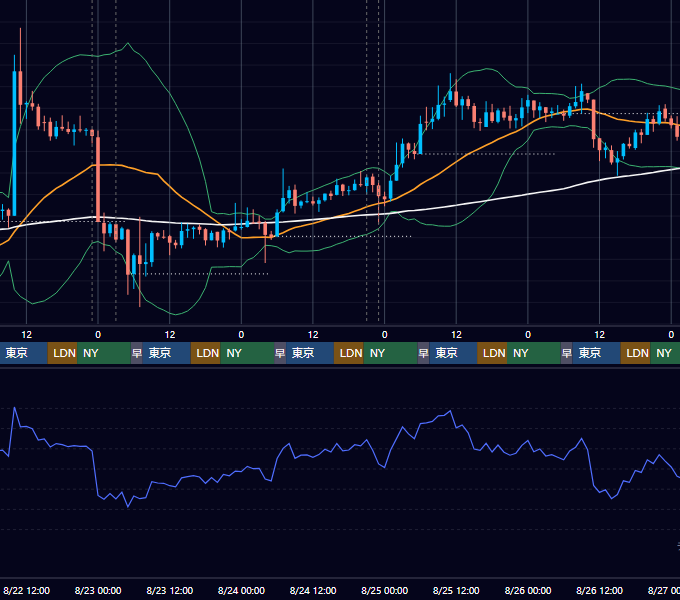Select the NY session block above 8/25 00:00

click(x=390, y=353)
